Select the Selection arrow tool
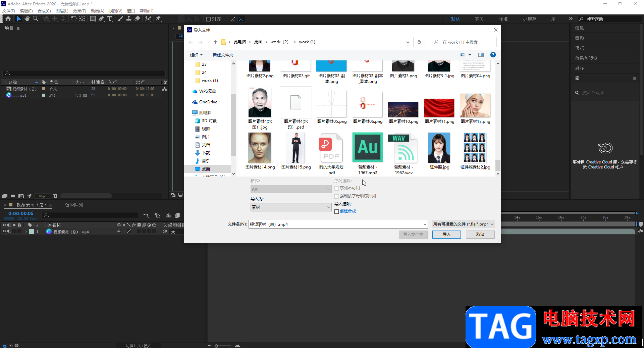644x348 pixels. (19, 19)
